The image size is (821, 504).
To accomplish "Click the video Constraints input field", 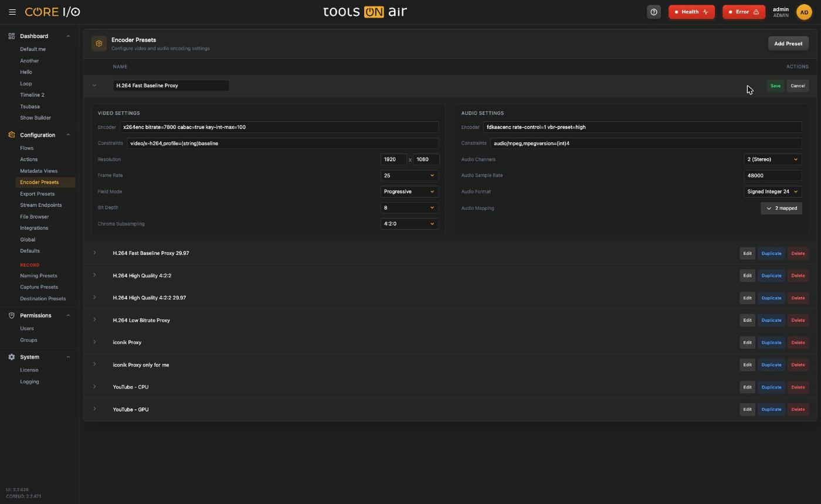I will pos(283,143).
